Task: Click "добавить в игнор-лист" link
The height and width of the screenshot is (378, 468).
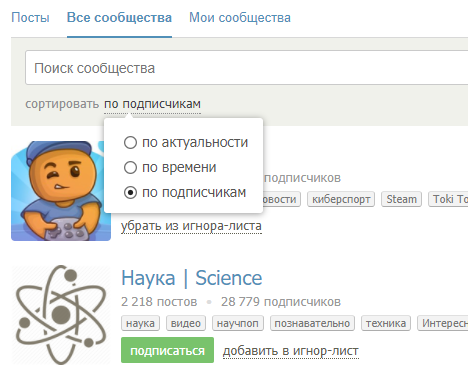Action: click(291, 351)
